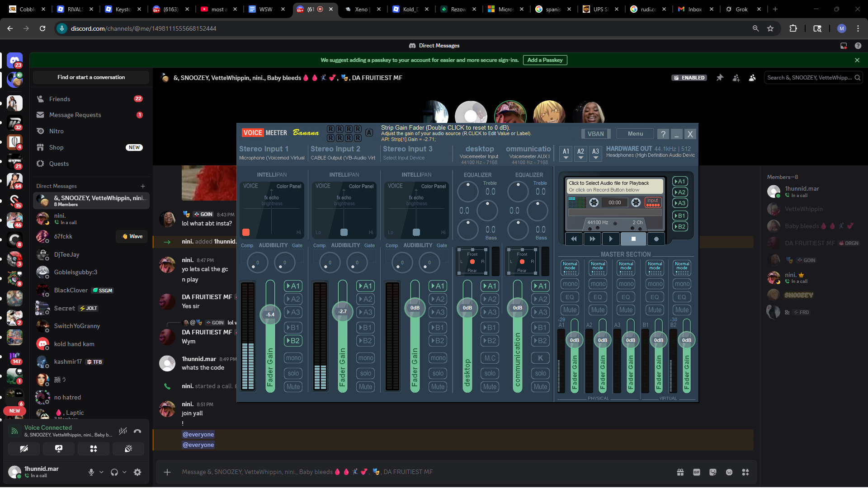Expand microphone input options arrow
The width and height of the screenshot is (868, 488).
click(x=101, y=472)
